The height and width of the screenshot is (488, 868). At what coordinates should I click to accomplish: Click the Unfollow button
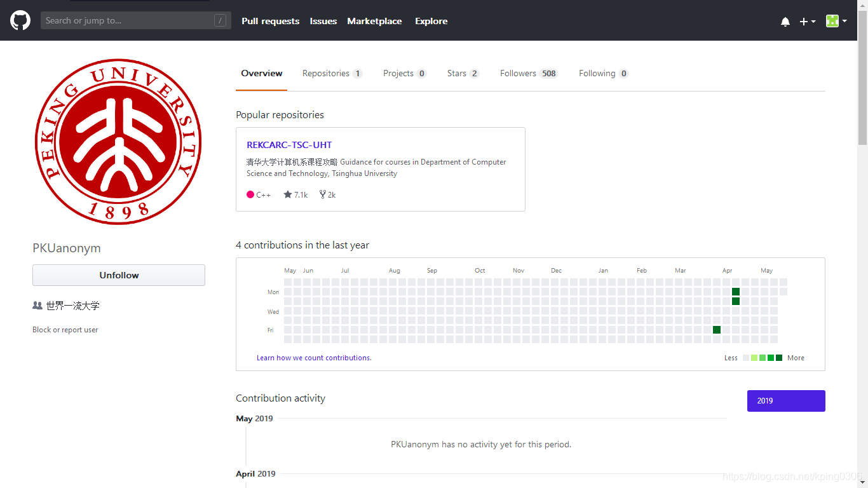point(119,275)
